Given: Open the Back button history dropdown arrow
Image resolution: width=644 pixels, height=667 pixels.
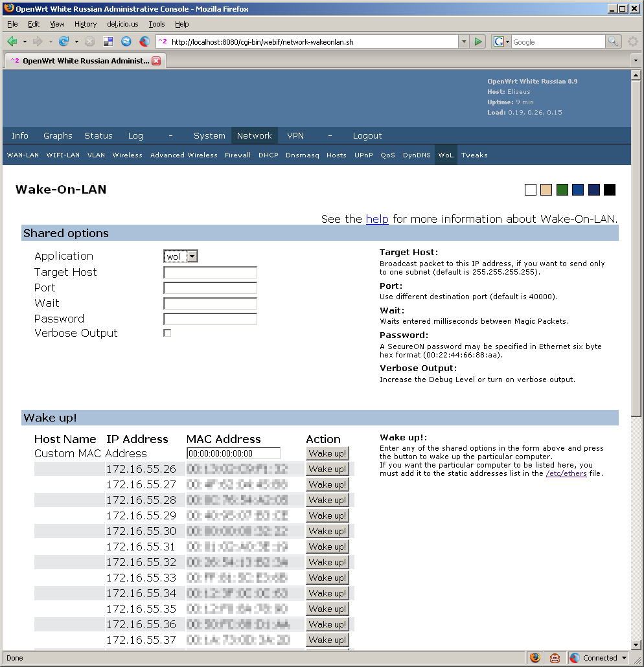Looking at the screenshot, I should tap(25, 41).
